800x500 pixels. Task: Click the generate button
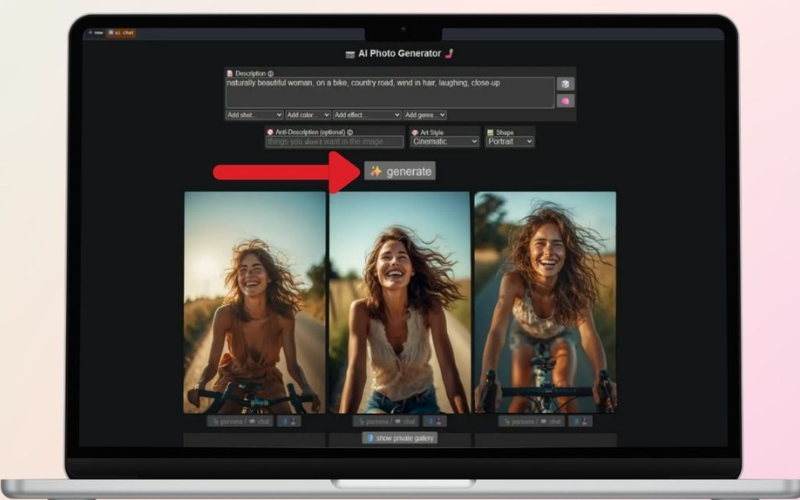point(399,171)
